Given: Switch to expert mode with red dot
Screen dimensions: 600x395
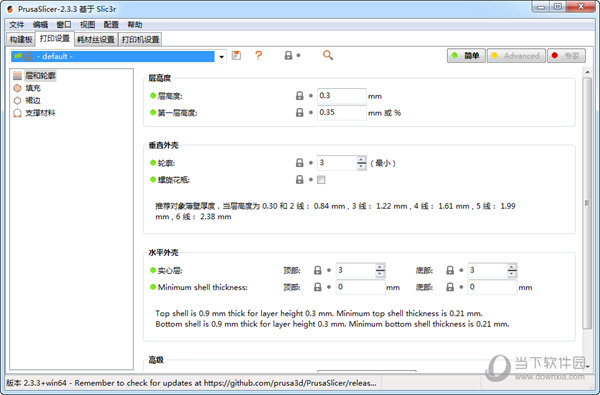Looking at the screenshot, I should coord(566,56).
